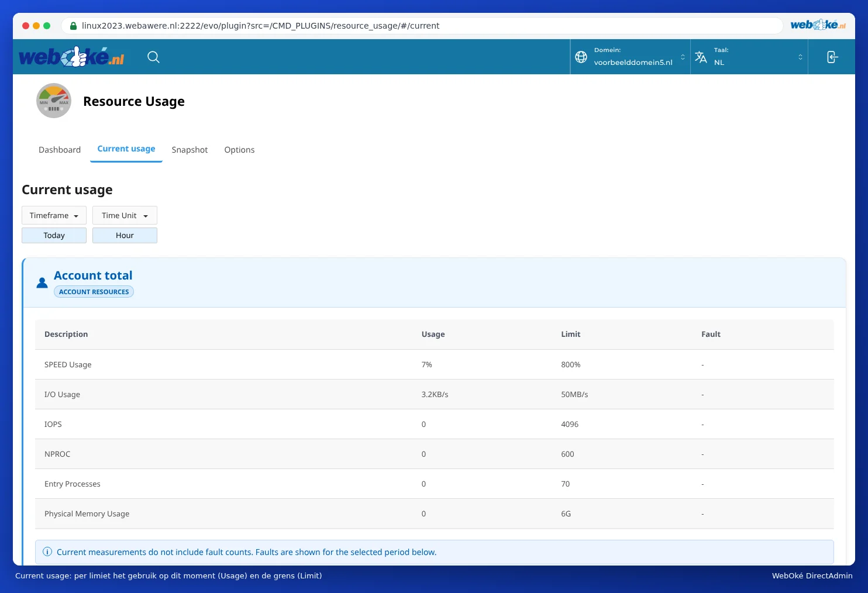Open the Timeframe dropdown
This screenshot has height=593, width=868.
pyautogui.click(x=54, y=215)
